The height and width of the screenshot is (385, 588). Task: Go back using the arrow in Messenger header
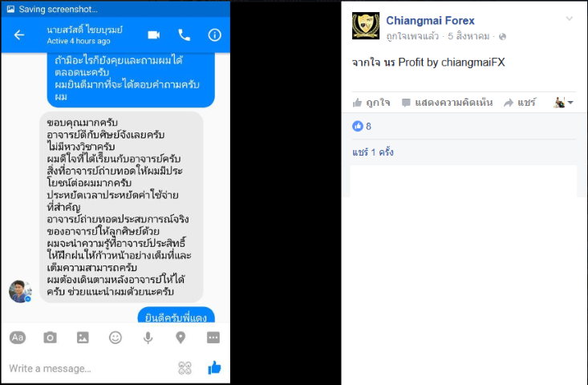coord(19,34)
